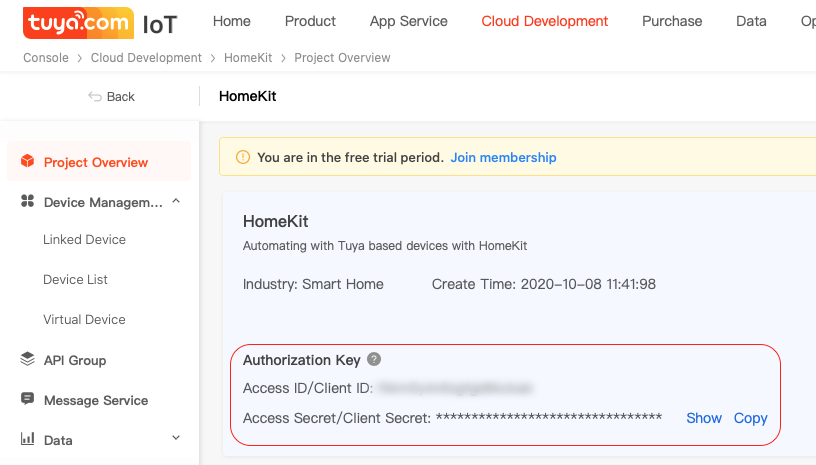
Task: Click the Join membership link
Action: 503,157
